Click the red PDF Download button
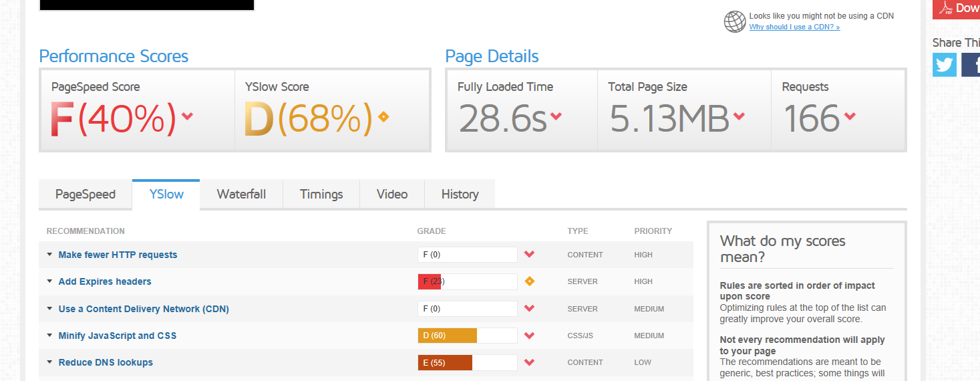The width and height of the screenshot is (980, 381). (957, 8)
